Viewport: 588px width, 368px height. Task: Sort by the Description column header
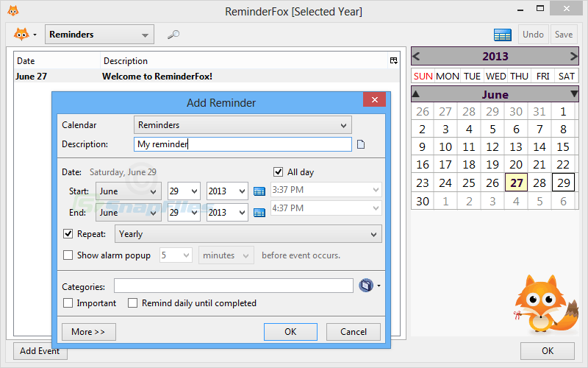pyautogui.click(x=244, y=61)
